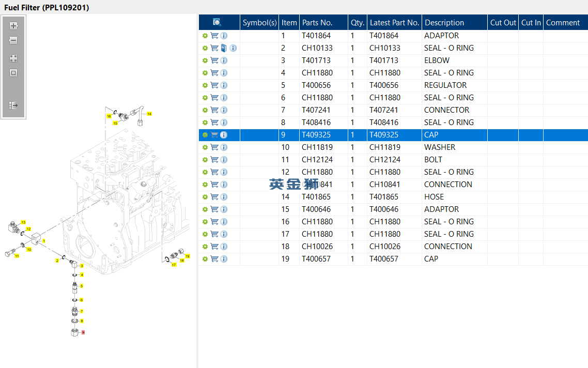Add ADAPTOR T401864 to cart
This screenshot has width=588, height=368.
(x=214, y=36)
